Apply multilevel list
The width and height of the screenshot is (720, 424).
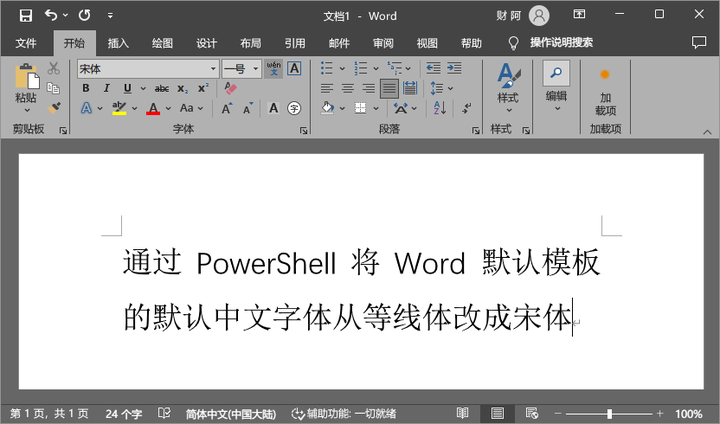[x=394, y=68]
